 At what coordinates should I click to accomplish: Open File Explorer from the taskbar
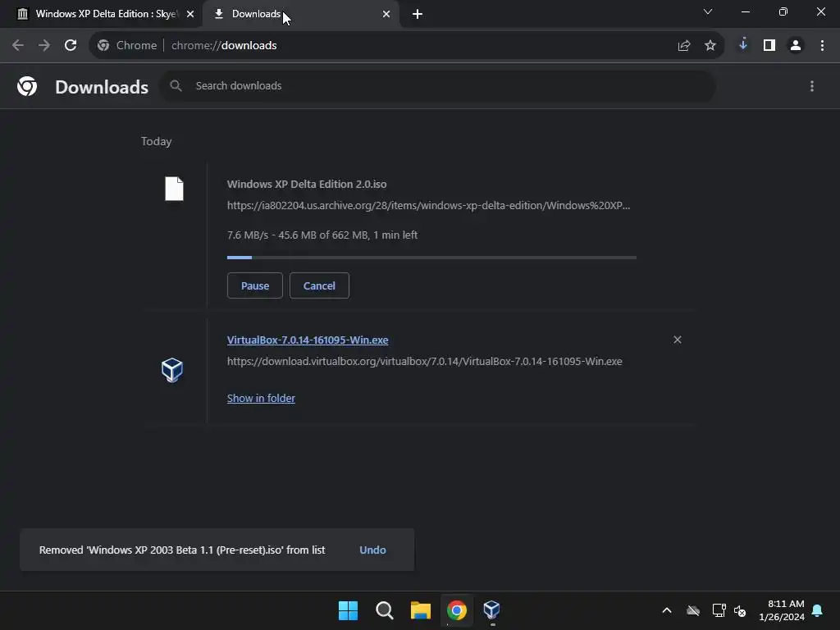[421, 610]
